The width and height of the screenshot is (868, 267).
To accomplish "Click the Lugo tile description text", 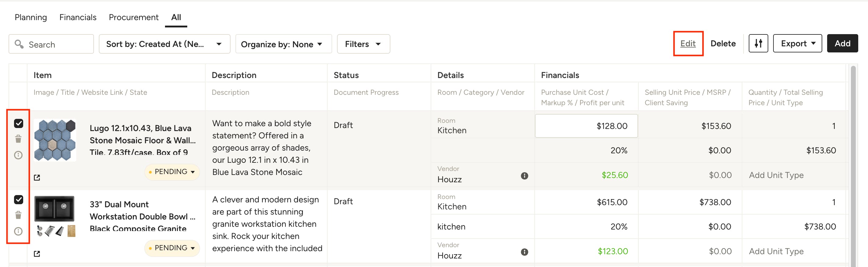I will pos(261,148).
